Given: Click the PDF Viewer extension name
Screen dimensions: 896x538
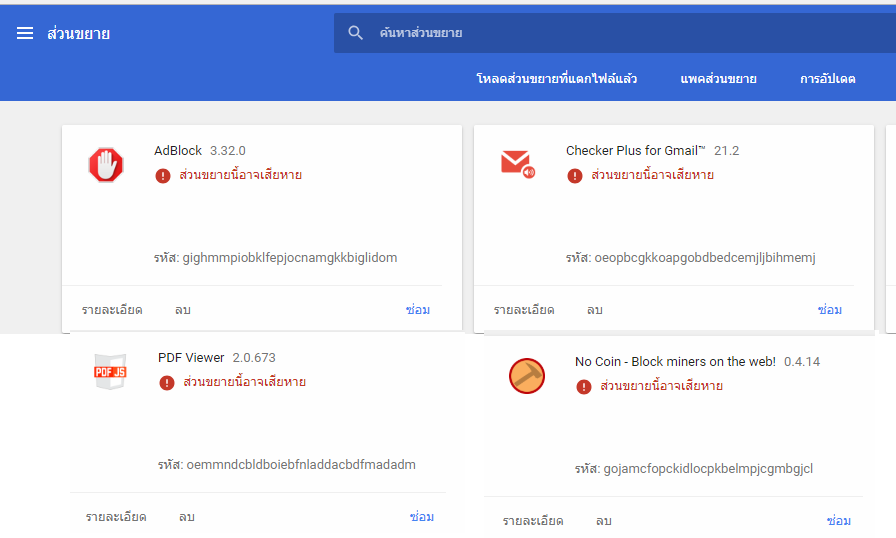Looking at the screenshot, I should tap(191, 358).
